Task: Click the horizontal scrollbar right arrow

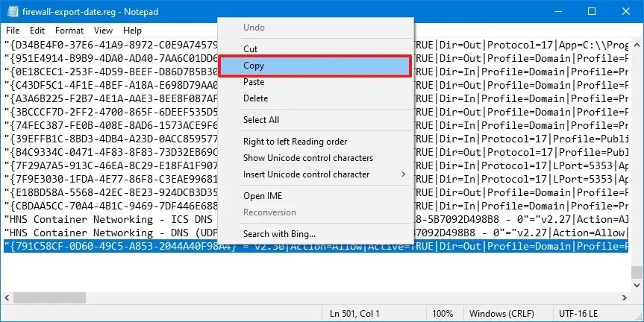Action: click(x=625, y=298)
